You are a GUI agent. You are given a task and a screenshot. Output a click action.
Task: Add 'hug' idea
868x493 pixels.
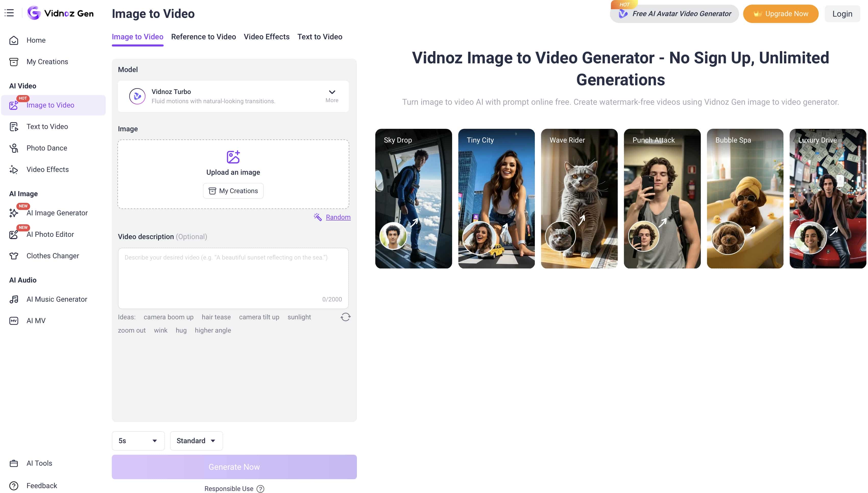[181, 330]
